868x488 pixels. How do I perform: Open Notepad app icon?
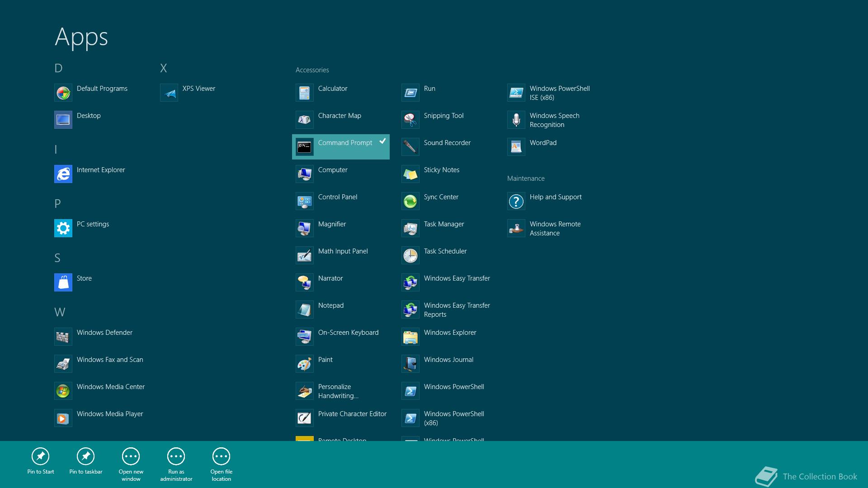[304, 310]
